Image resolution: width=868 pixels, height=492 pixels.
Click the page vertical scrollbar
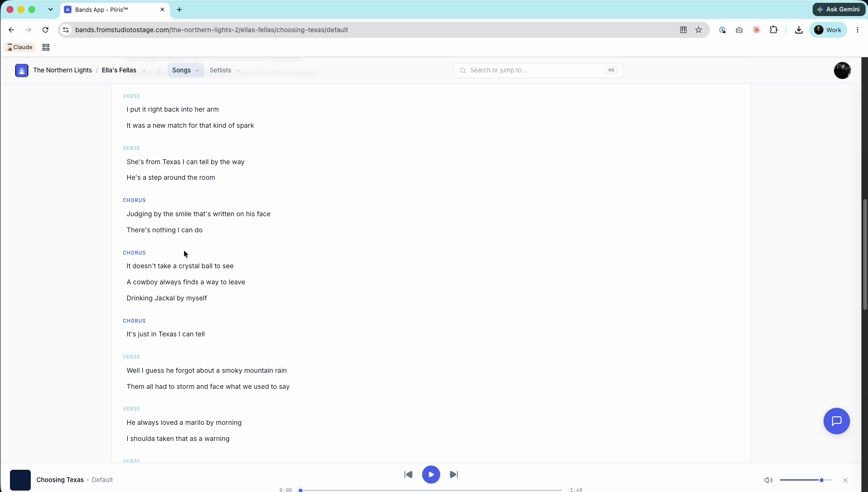865,255
